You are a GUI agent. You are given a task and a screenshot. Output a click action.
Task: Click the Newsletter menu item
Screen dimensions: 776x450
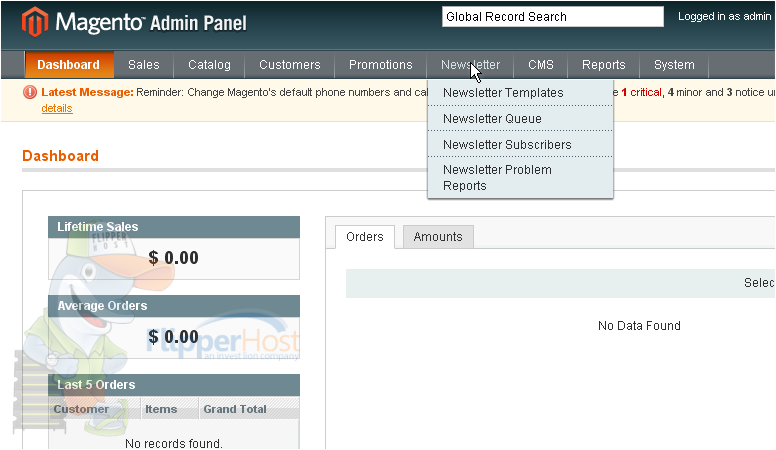pos(470,65)
